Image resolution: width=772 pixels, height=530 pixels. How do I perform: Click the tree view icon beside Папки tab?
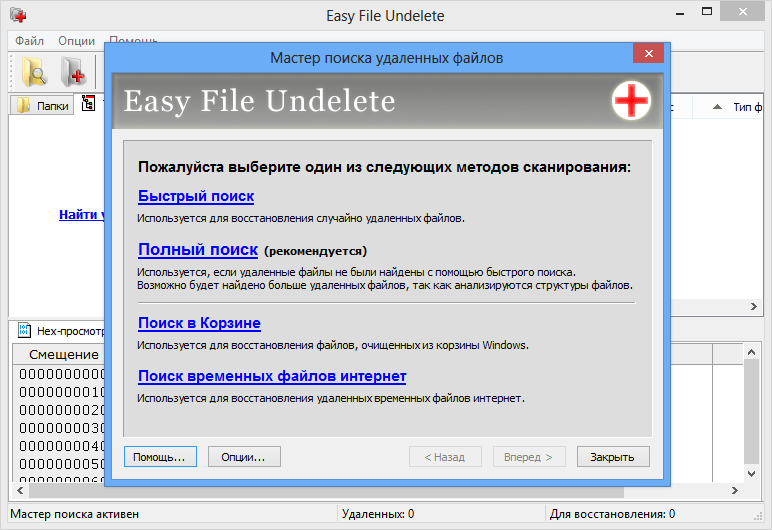(88, 103)
